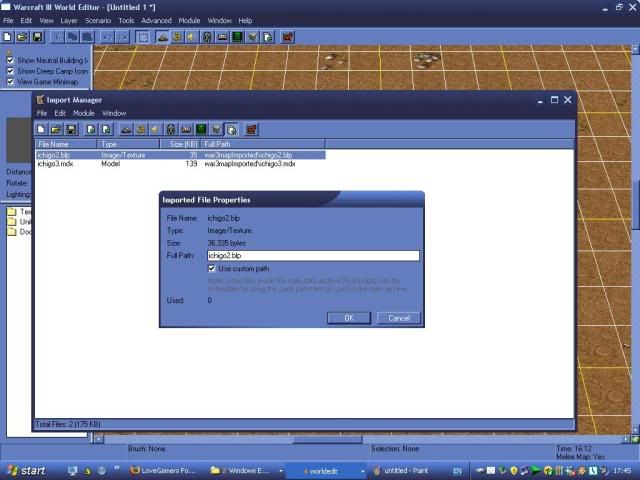Viewport: 640px width, 480px height.
Task: Click the Full Path input field
Action: point(313,256)
